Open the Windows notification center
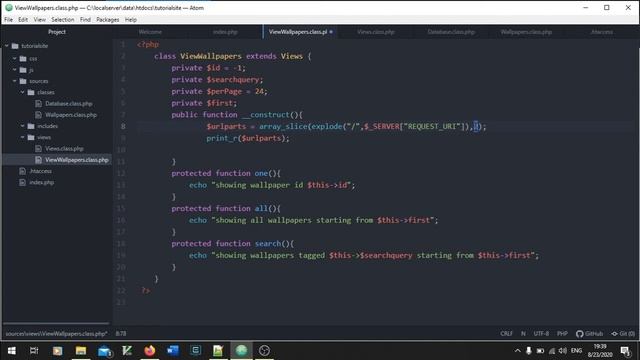The height and width of the screenshot is (360, 640). (x=625, y=351)
